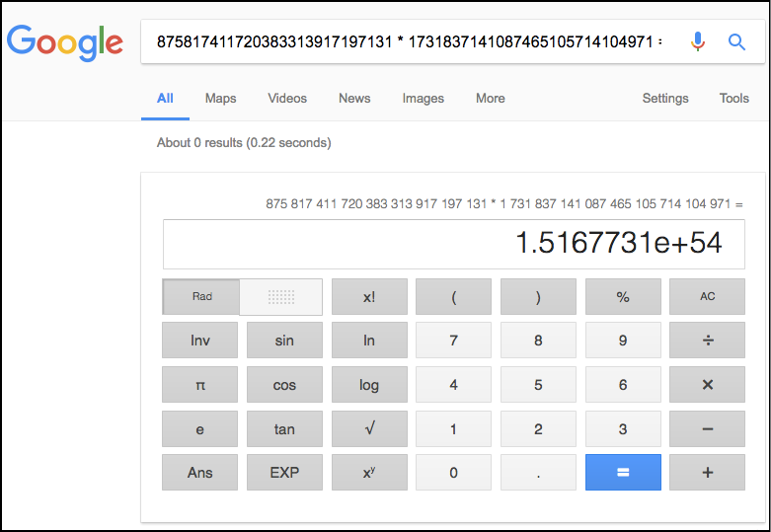
Task: Click the number 3 key
Action: [x=623, y=428]
